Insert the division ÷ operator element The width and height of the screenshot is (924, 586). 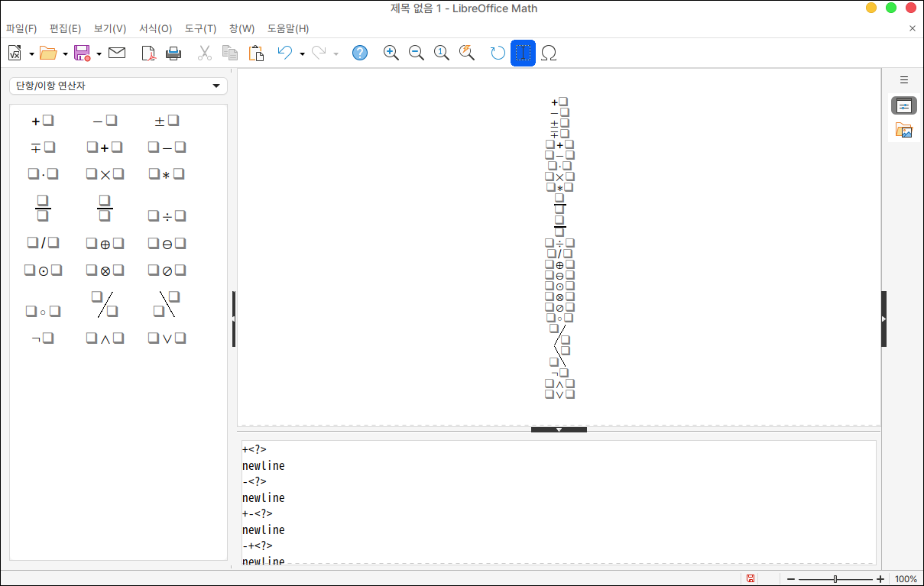point(167,217)
